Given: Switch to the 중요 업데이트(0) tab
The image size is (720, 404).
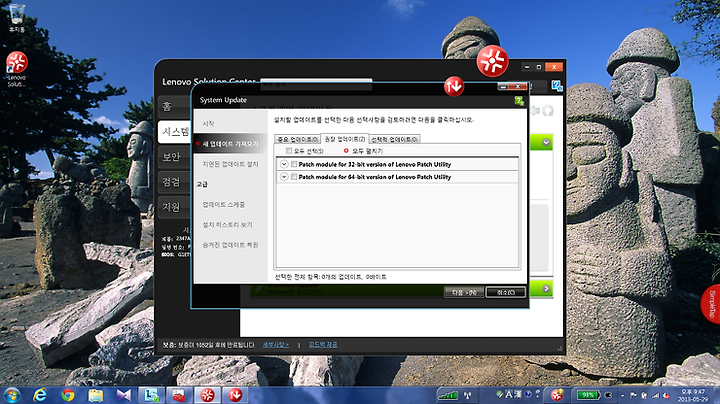Looking at the screenshot, I should pos(298,139).
